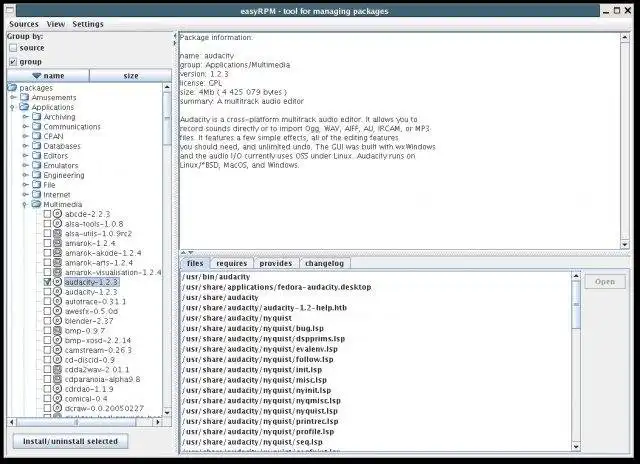Image resolution: width=640 pixels, height=464 pixels.
Task: Tick the checkbox for amarok-arts-1.2.4
Action: click(x=47, y=262)
